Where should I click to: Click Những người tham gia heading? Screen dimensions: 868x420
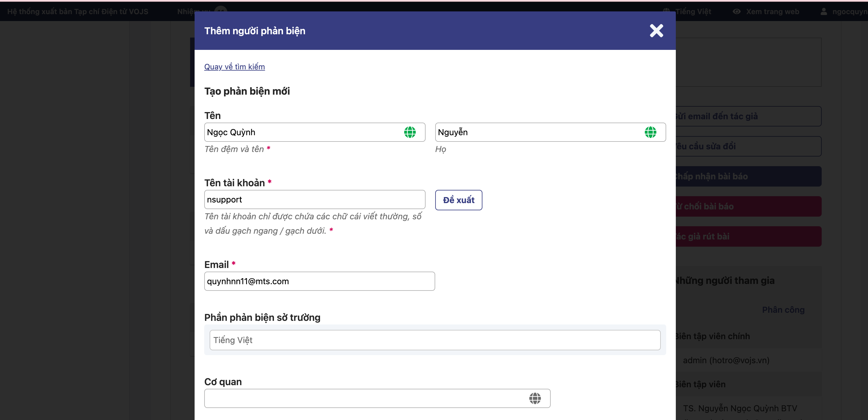point(725,280)
